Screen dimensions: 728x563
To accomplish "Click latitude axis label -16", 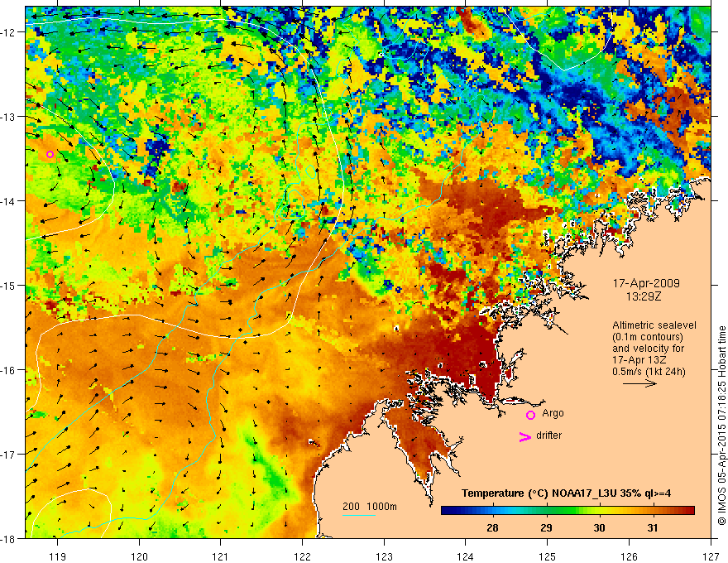I will (x=9, y=370).
